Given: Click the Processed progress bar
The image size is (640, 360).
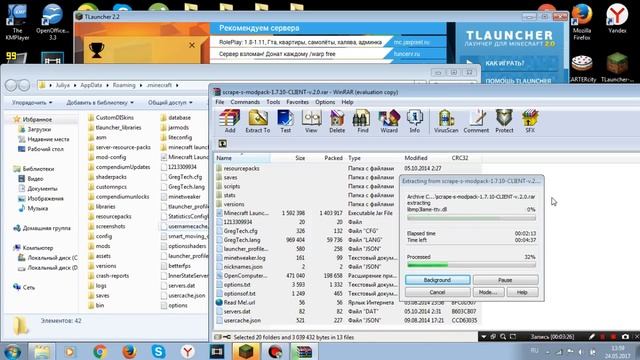Looking at the screenshot, I should [x=471, y=265].
